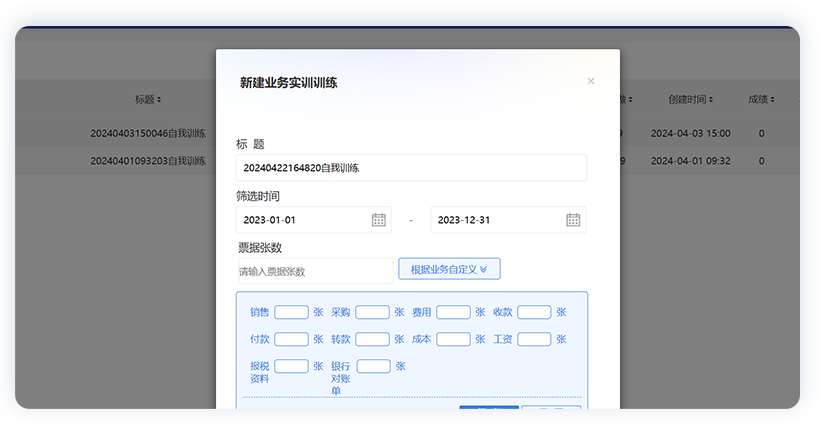The image size is (839, 436).
Task: Open the calendar icon for end date 2023-12-31
Action: (x=573, y=220)
